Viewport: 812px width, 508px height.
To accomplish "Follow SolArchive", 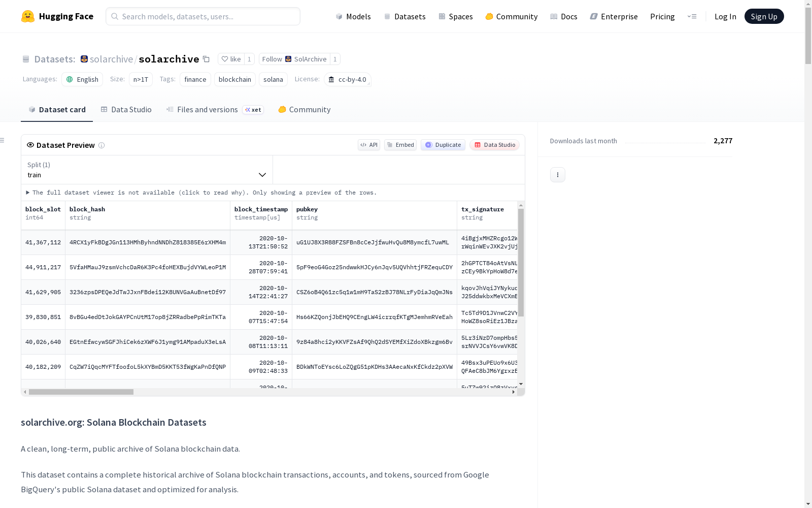I will click(x=294, y=59).
